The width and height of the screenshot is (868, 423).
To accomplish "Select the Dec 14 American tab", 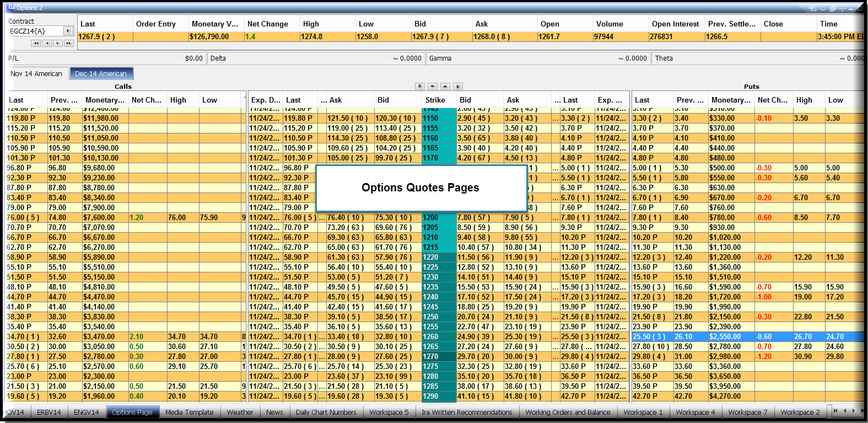I will tap(101, 73).
